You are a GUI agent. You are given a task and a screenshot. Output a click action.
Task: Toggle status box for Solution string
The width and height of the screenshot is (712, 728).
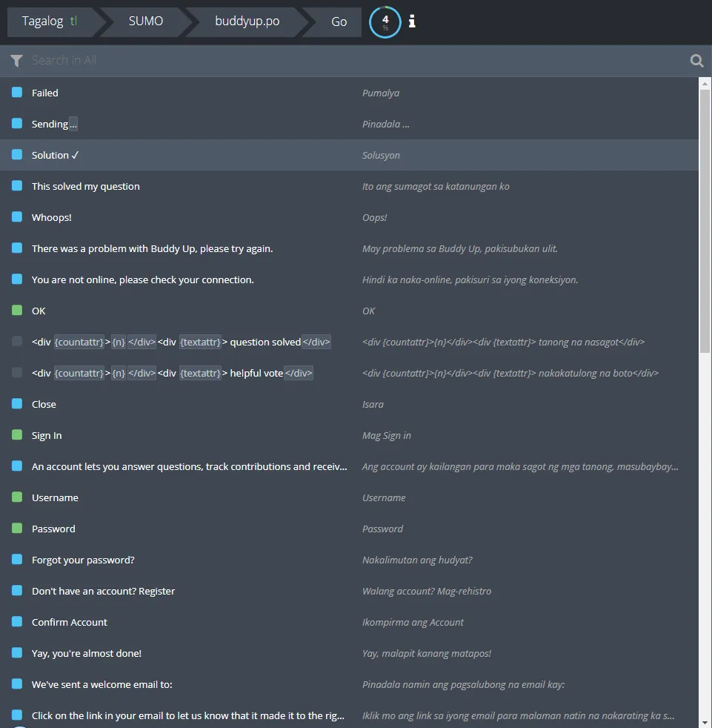[x=17, y=155]
